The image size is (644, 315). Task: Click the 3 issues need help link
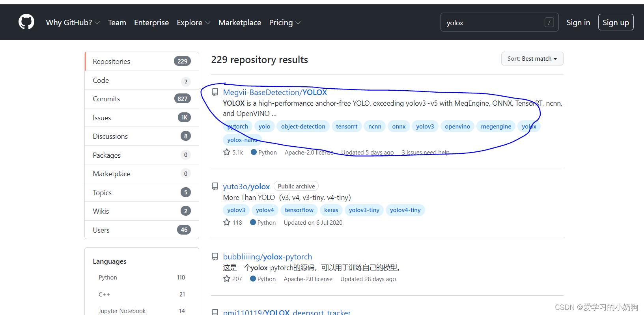[x=426, y=153]
